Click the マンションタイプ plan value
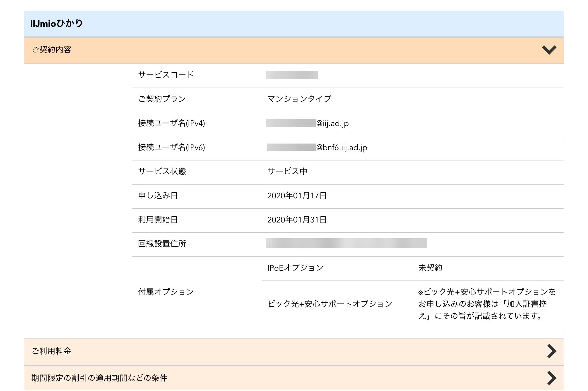This screenshot has height=391, width=588. click(x=299, y=99)
